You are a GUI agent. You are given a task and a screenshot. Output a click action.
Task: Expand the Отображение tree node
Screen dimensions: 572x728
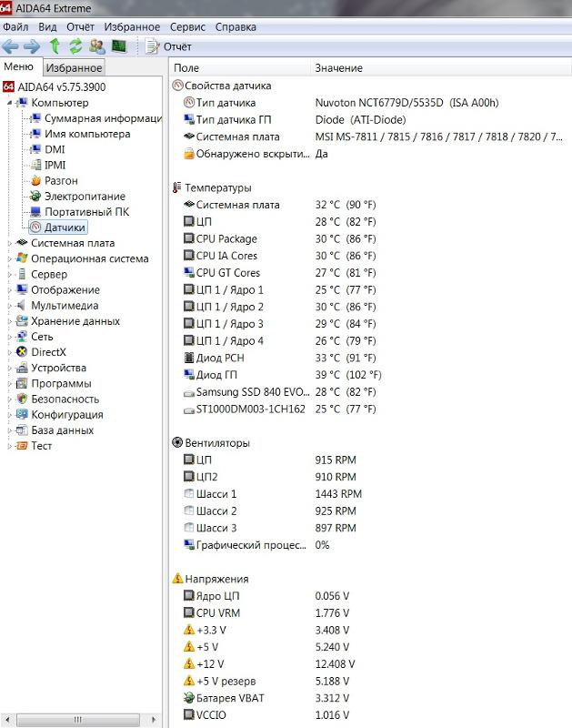coord(9,289)
